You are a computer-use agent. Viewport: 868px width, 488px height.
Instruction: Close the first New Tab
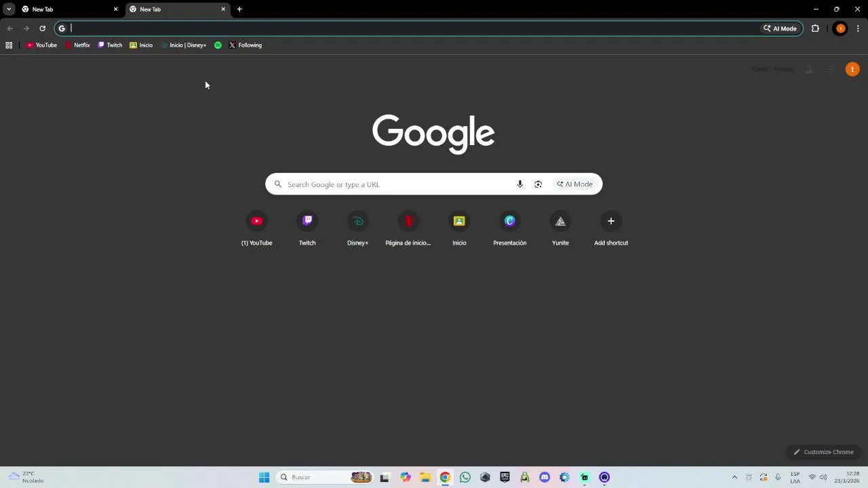(115, 9)
